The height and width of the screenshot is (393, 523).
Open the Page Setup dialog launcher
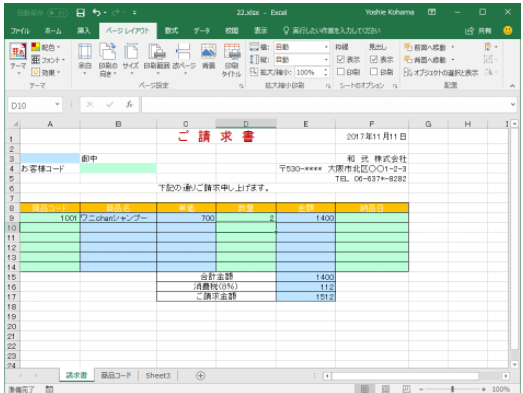point(241,86)
